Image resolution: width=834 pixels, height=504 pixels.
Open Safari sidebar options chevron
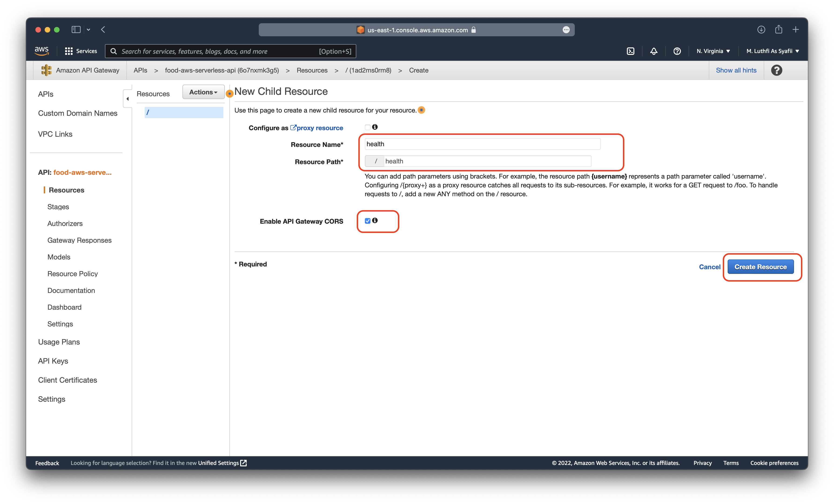pos(88,30)
